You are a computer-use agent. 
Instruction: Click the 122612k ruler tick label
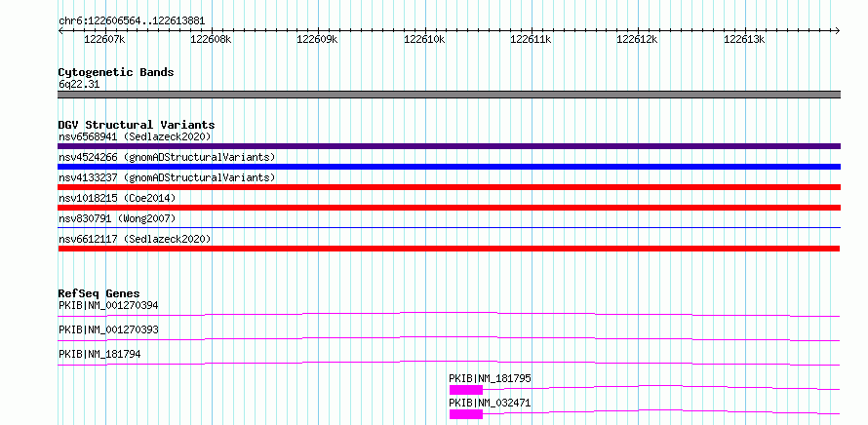(637, 39)
